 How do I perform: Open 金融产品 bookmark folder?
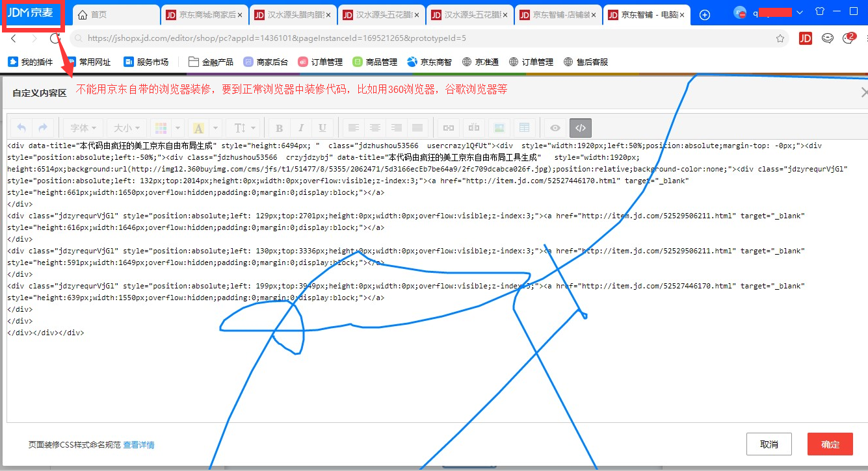[x=211, y=62]
